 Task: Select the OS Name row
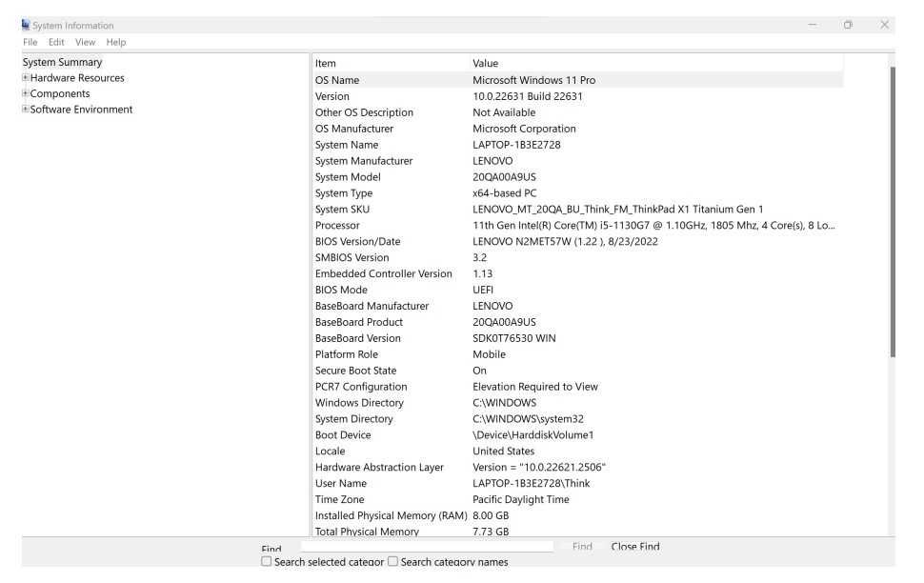point(577,80)
